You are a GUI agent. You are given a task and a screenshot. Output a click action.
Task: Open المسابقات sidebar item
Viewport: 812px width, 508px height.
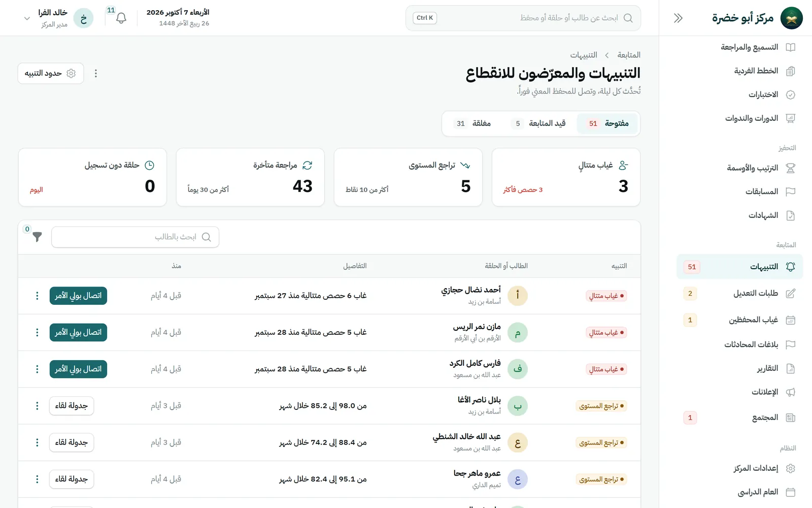[x=740, y=192]
